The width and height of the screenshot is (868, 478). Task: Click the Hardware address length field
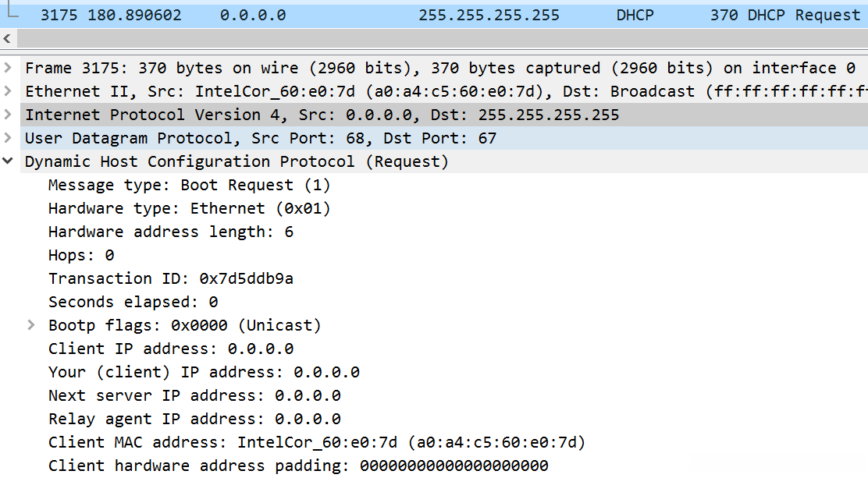pos(170,232)
